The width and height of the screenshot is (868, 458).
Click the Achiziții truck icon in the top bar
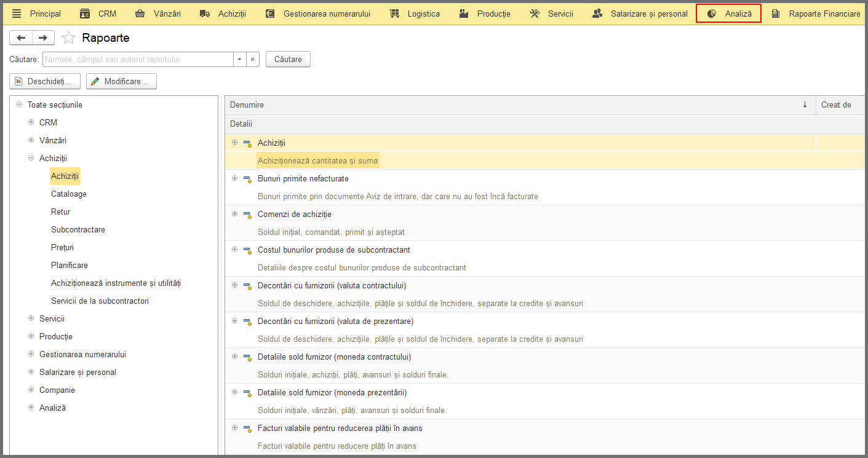click(x=205, y=14)
